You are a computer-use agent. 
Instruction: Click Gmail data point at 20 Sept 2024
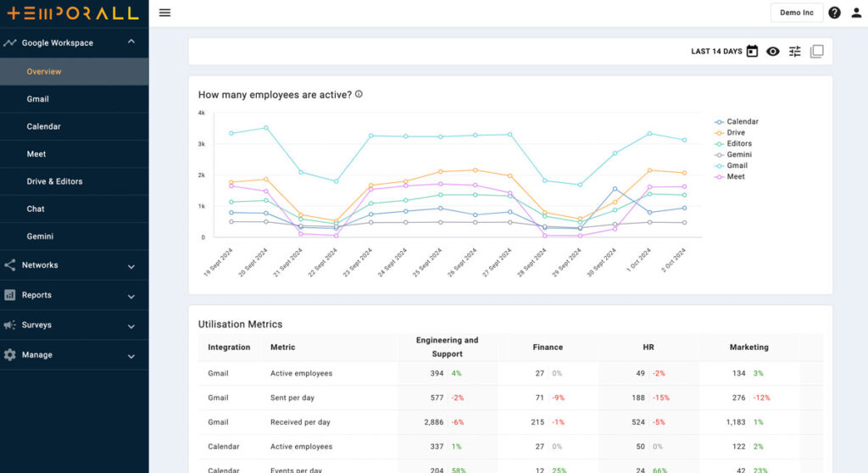click(x=266, y=128)
